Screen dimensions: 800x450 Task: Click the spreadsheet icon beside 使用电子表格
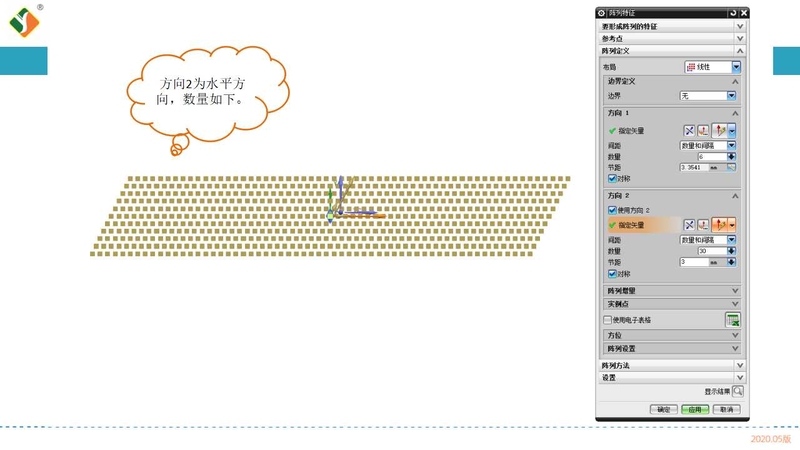[732, 320]
